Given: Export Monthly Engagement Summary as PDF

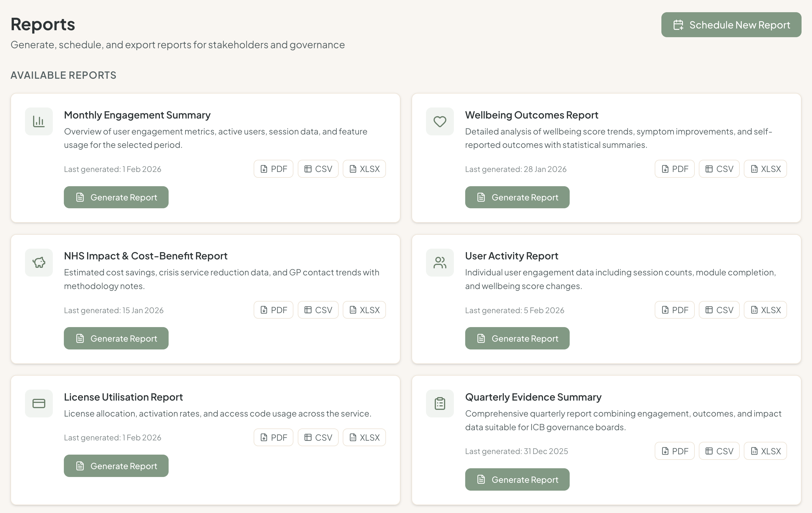Looking at the screenshot, I should point(273,169).
